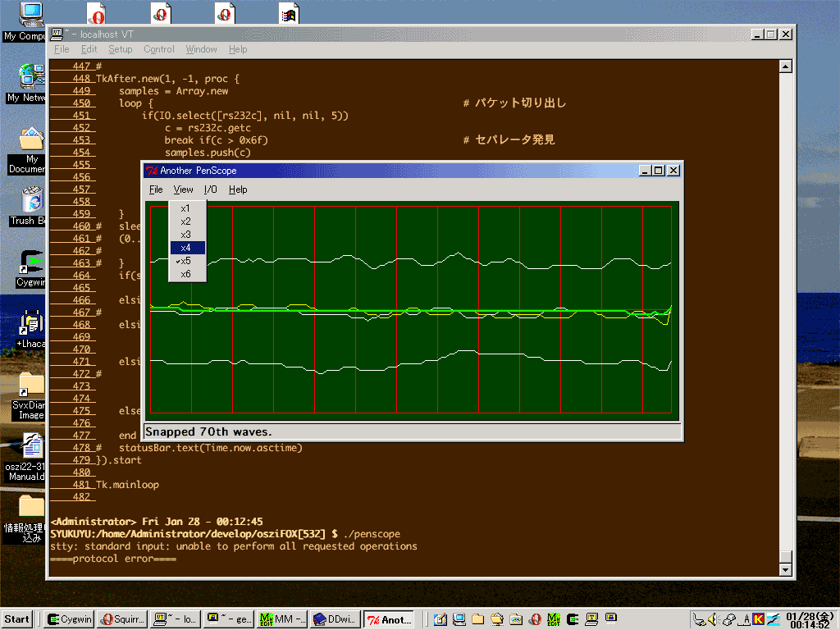Open the I/O menu in PenScope
The image size is (840, 630).
(211, 189)
